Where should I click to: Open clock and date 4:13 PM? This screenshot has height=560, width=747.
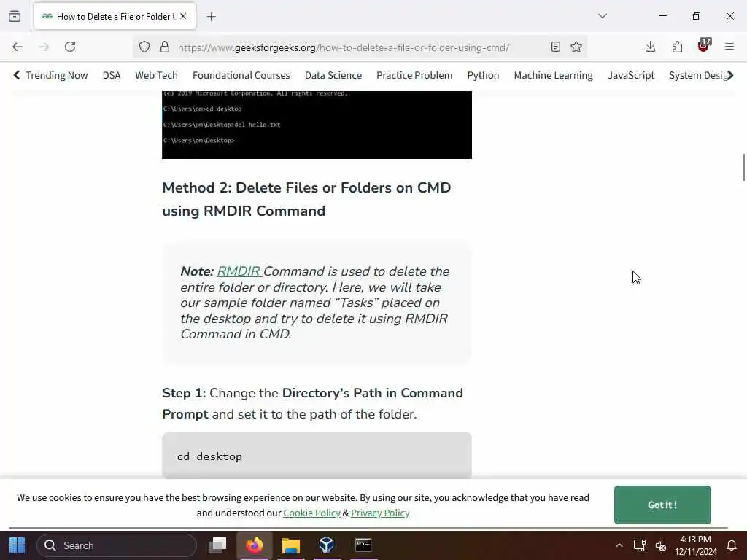[x=695, y=545]
